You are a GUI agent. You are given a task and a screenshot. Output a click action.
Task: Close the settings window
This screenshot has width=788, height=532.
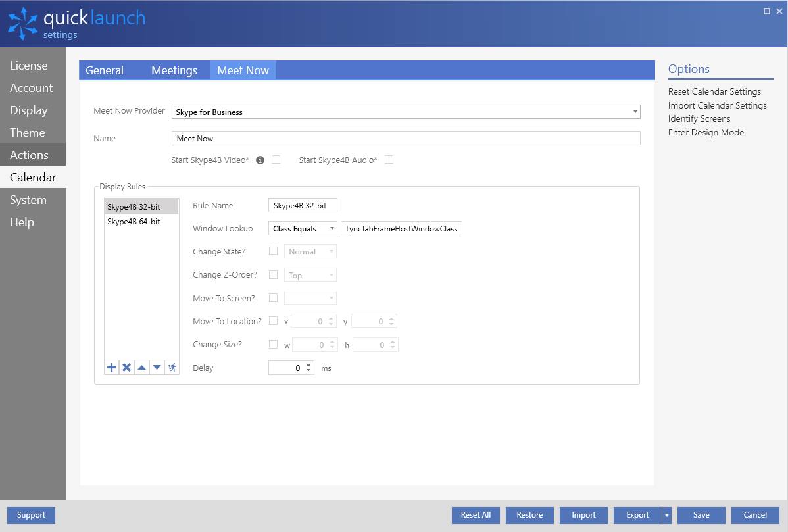pyautogui.click(x=779, y=11)
